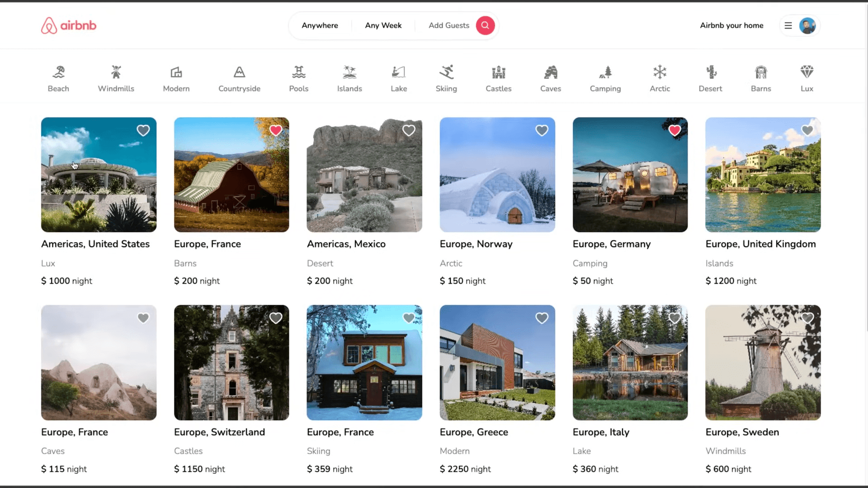Select the Pools category icon

pos(299,72)
